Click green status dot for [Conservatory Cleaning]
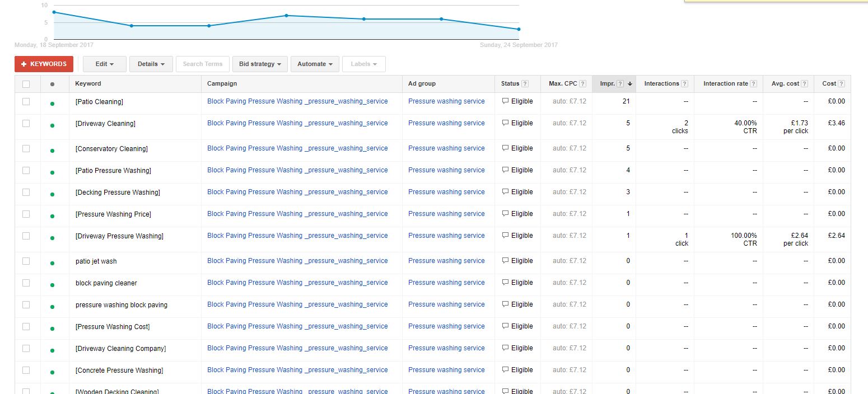This screenshot has height=394, width=868. click(52, 151)
